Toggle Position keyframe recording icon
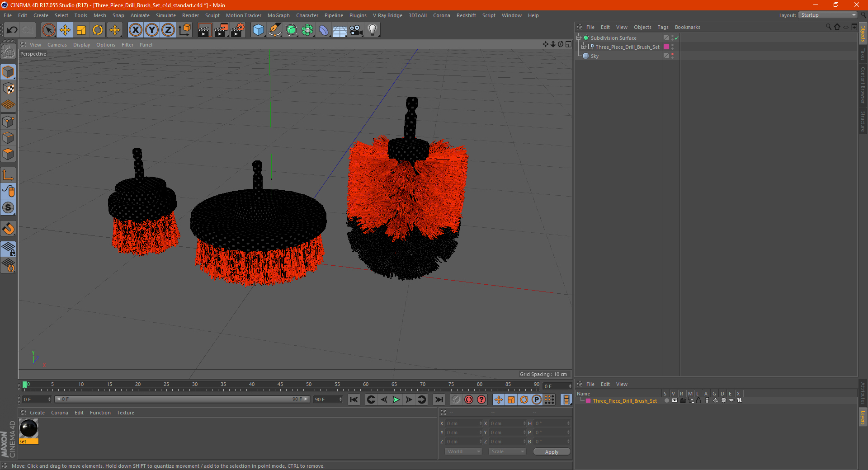868x470 pixels. (x=499, y=399)
